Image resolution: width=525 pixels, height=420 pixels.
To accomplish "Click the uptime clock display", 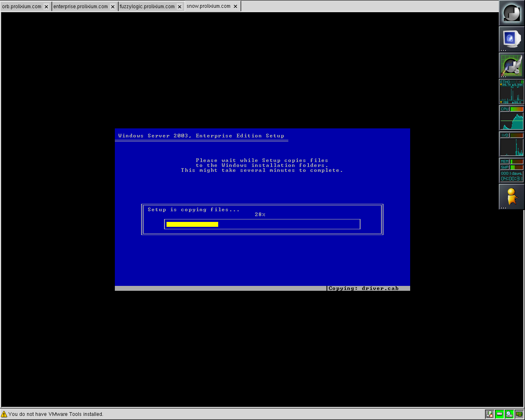I will (511, 176).
